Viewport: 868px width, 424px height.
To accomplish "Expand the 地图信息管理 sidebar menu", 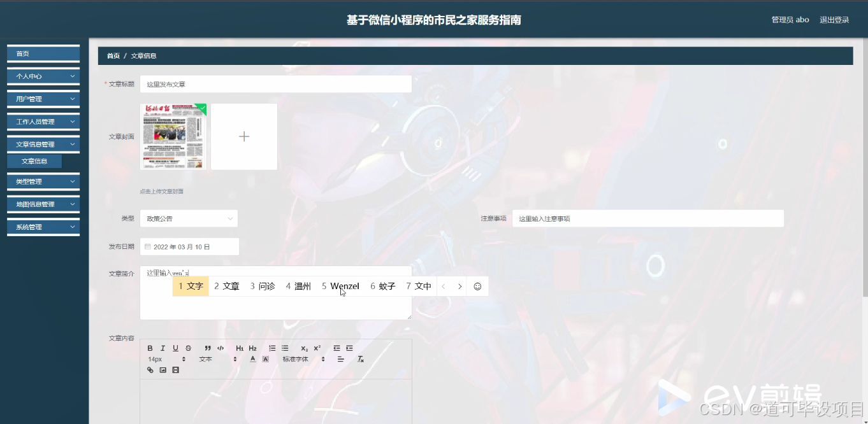I will pyautogui.click(x=43, y=204).
